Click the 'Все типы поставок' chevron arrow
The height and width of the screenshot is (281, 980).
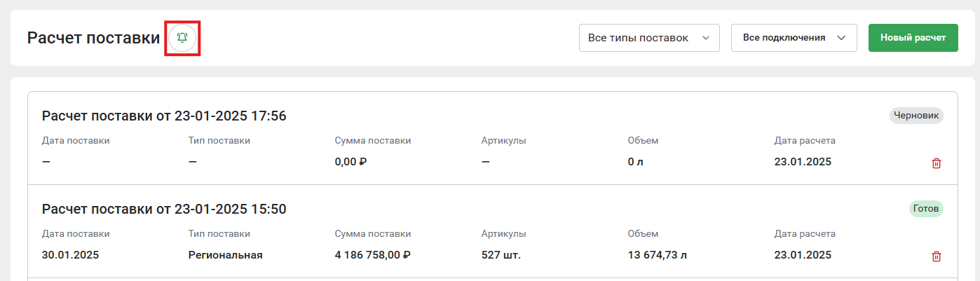click(706, 38)
